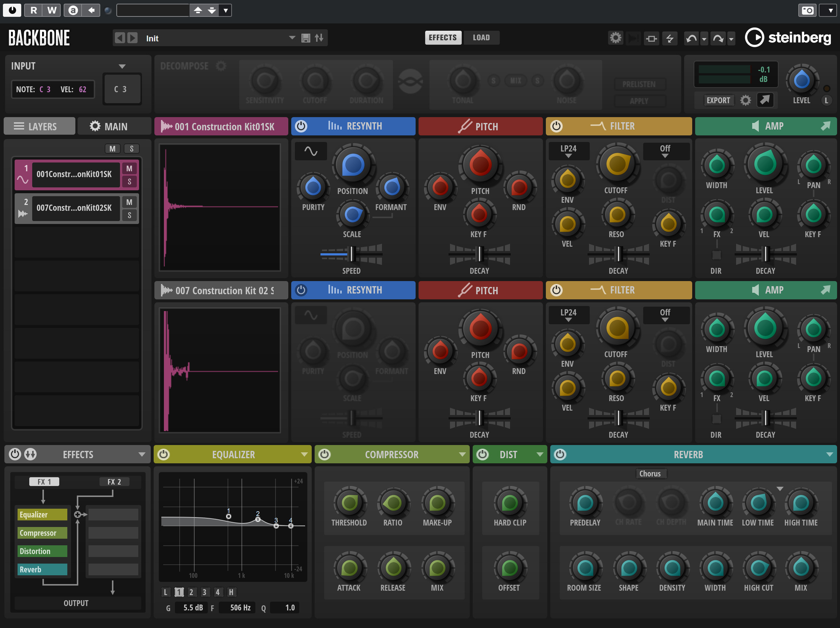Open the Init preset dropdown
The image size is (840, 628).
coord(292,38)
